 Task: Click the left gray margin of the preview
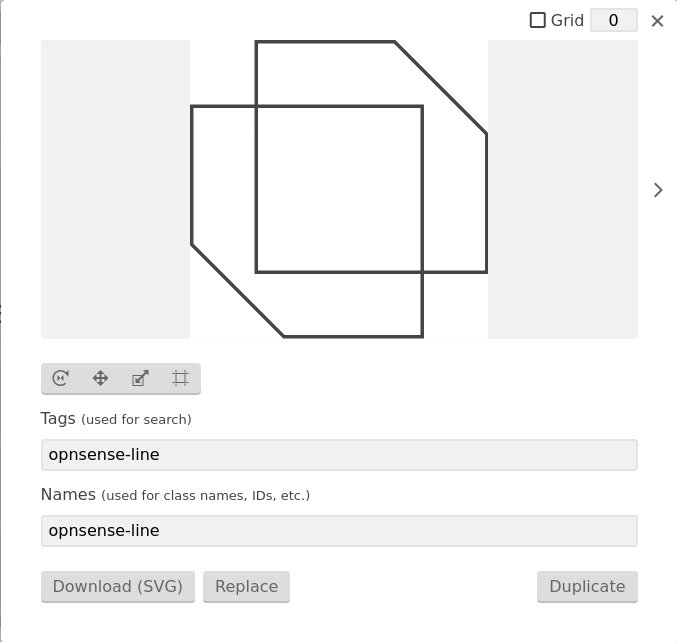(x=115, y=189)
